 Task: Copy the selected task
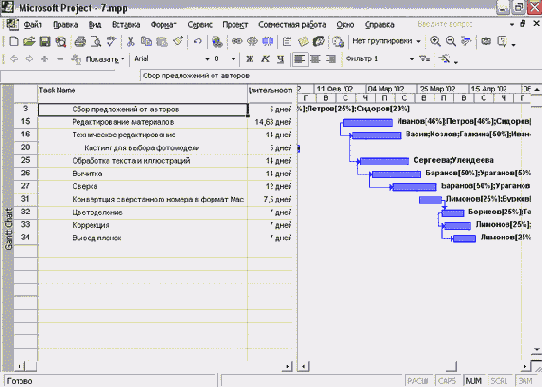coord(146,42)
